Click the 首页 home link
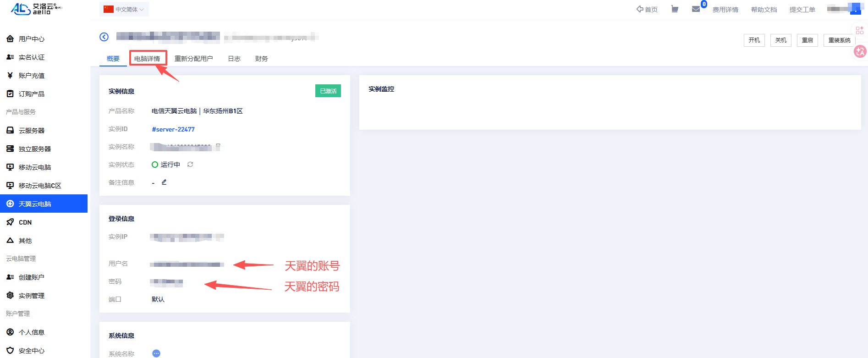 [x=647, y=10]
